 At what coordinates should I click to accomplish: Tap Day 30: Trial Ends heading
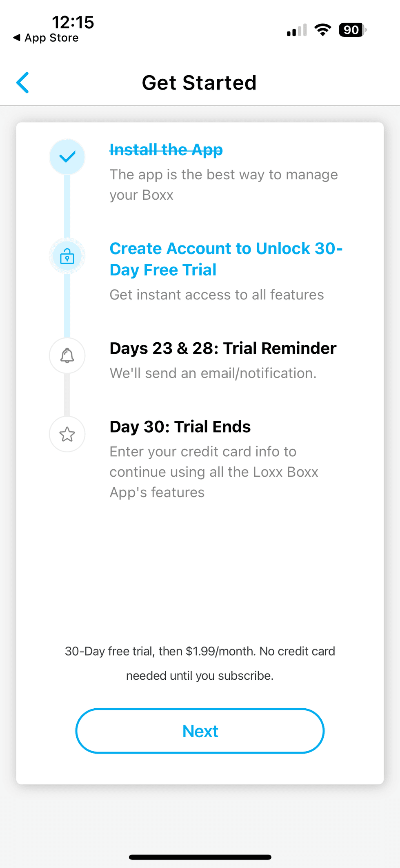pyautogui.click(x=180, y=427)
